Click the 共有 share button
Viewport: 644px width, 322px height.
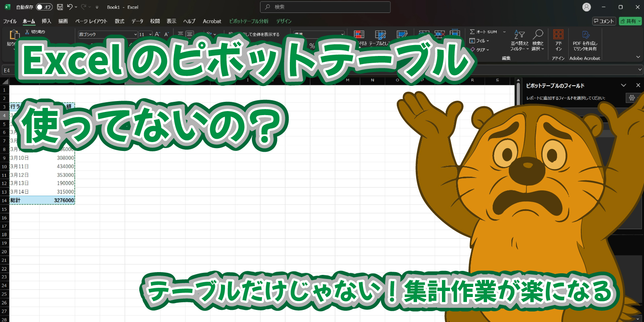pos(630,21)
